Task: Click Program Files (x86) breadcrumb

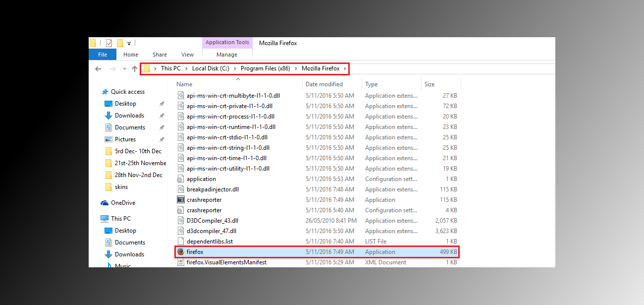Action: [x=266, y=68]
